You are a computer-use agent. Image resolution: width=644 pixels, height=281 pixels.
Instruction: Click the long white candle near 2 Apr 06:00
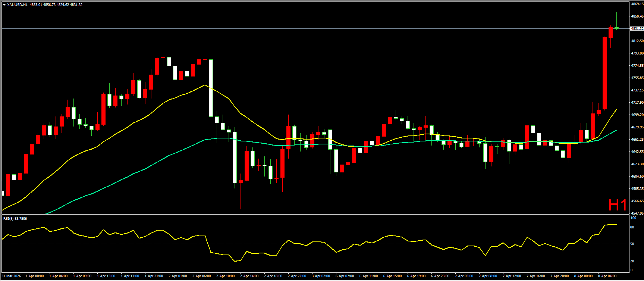coord(211,88)
